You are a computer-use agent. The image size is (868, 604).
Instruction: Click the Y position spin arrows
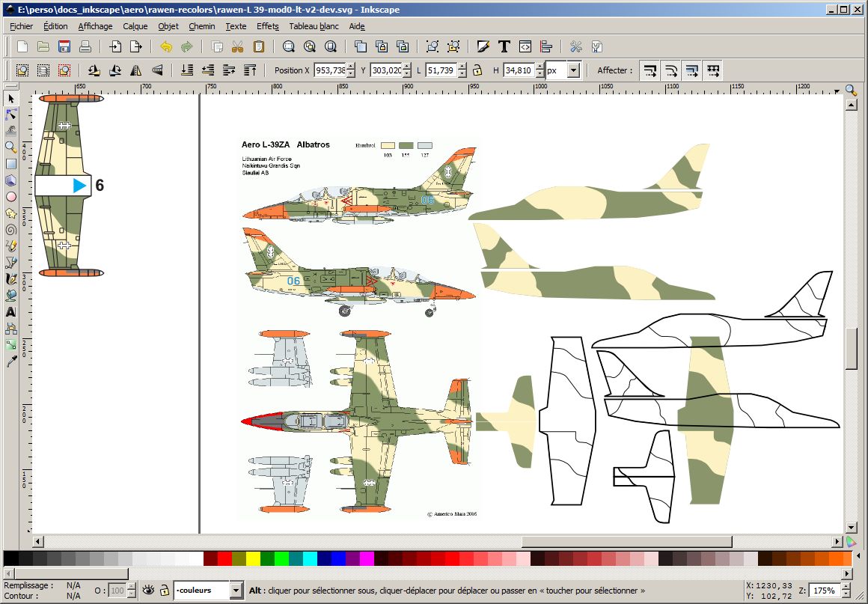[x=407, y=70]
